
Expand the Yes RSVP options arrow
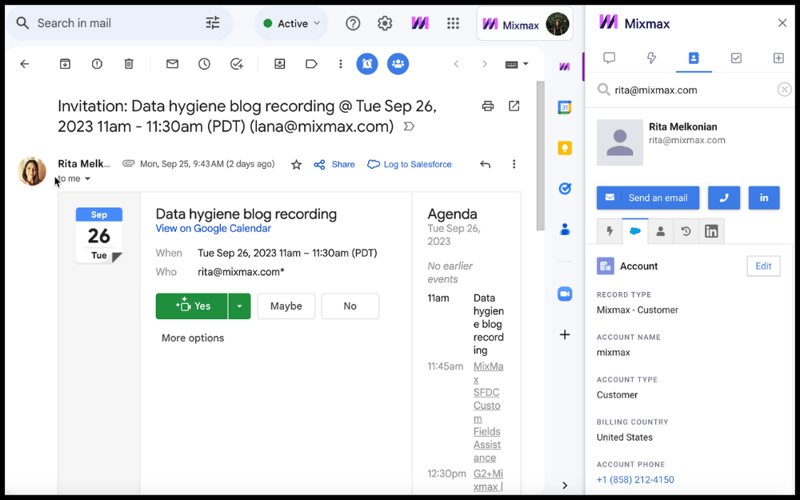pyautogui.click(x=239, y=306)
